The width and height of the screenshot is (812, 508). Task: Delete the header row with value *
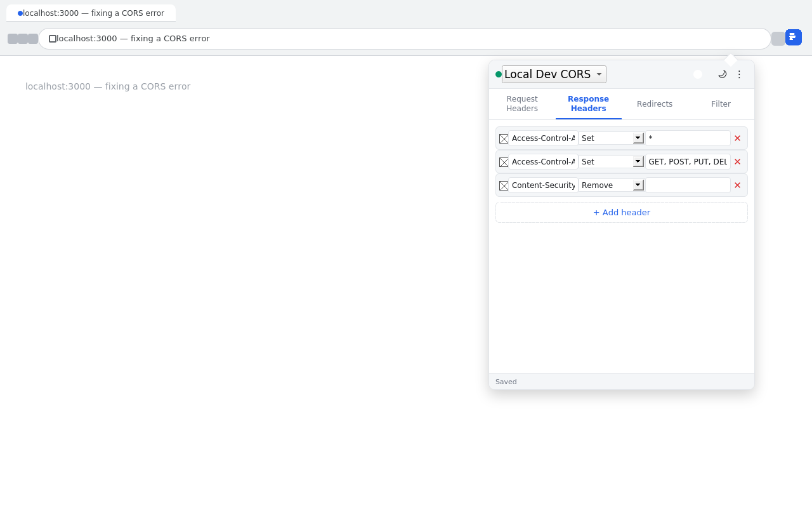click(x=737, y=138)
